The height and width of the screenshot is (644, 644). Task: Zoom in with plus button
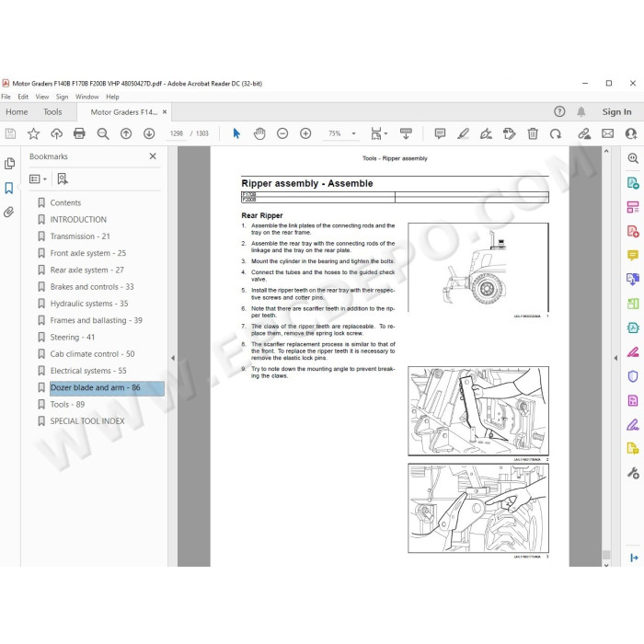coord(305,133)
